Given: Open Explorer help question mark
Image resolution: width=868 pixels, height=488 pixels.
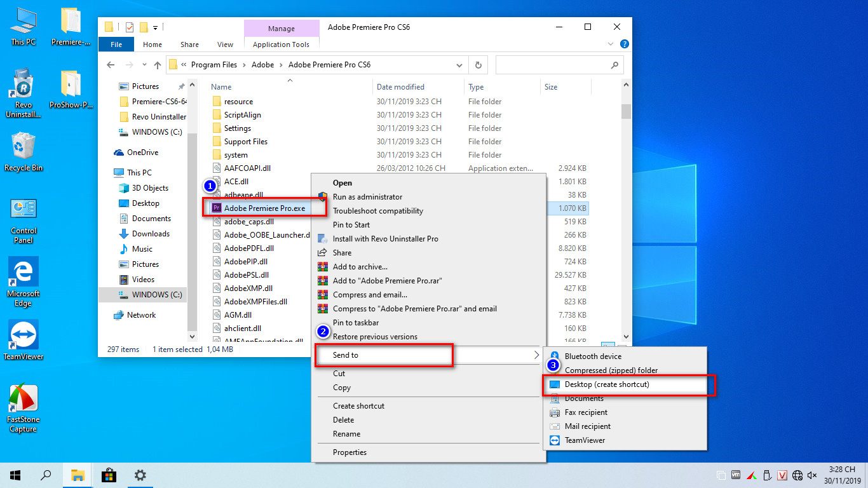Looking at the screenshot, I should pyautogui.click(x=624, y=44).
